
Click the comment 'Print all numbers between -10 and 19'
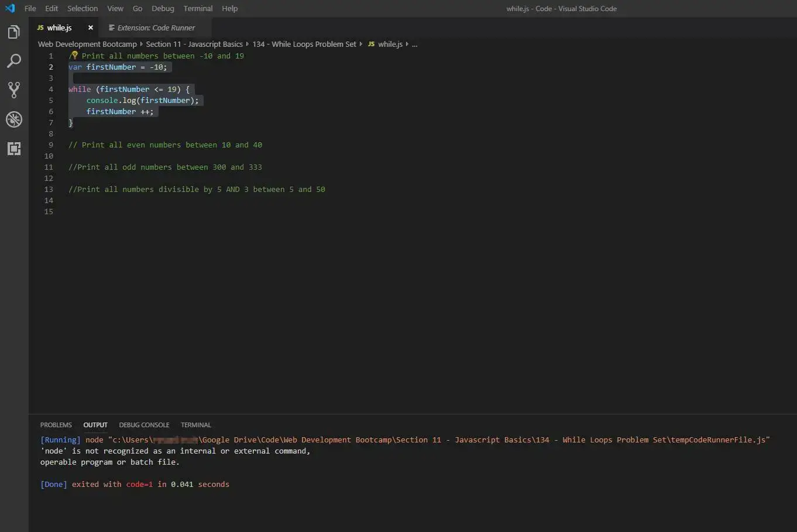pyautogui.click(x=156, y=56)
